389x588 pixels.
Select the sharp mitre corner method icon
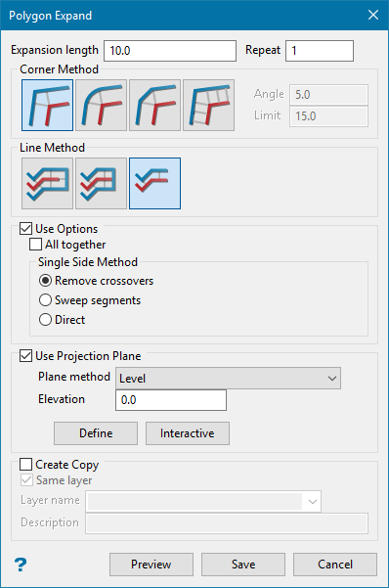click(47, 105)
